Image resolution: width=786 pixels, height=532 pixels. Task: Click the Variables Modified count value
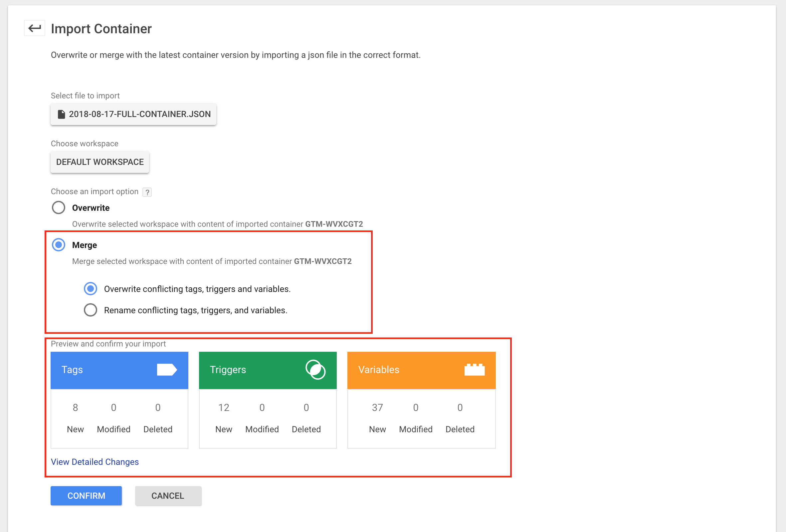coord(416,408)
